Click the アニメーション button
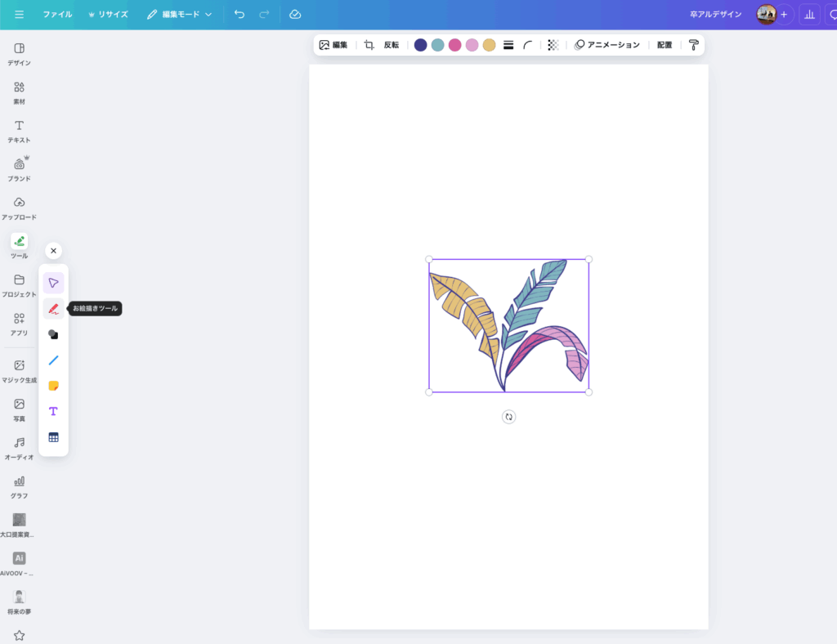Image resolution: width=837 pixels, height=644 pixels. coord(606,45)
